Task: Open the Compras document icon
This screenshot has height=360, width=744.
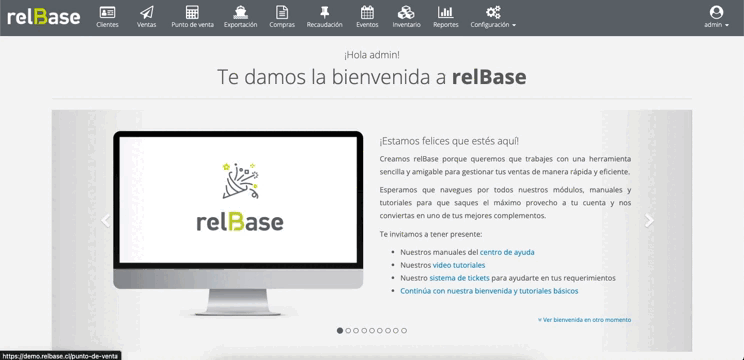Action: (x=282, y=12)
